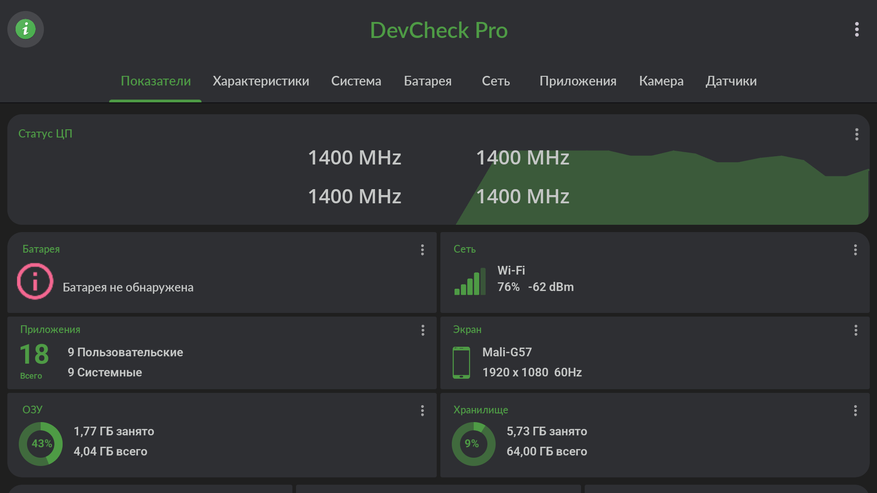The height and width of the screenshot is (493, 877).
Task: Open the main three-dot overflow menu
Action: tap(856, 30)
